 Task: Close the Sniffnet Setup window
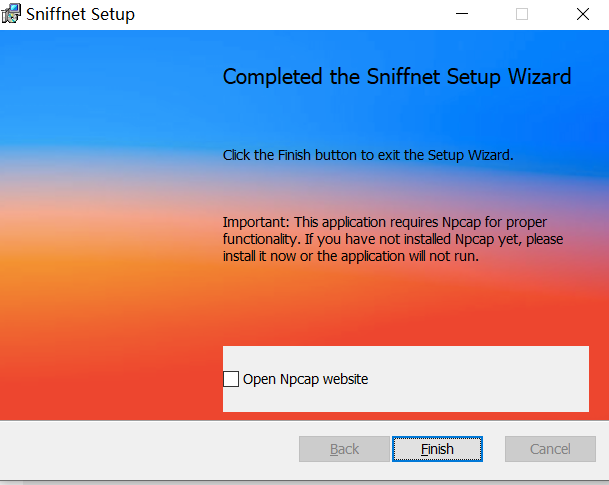point(583,14)
